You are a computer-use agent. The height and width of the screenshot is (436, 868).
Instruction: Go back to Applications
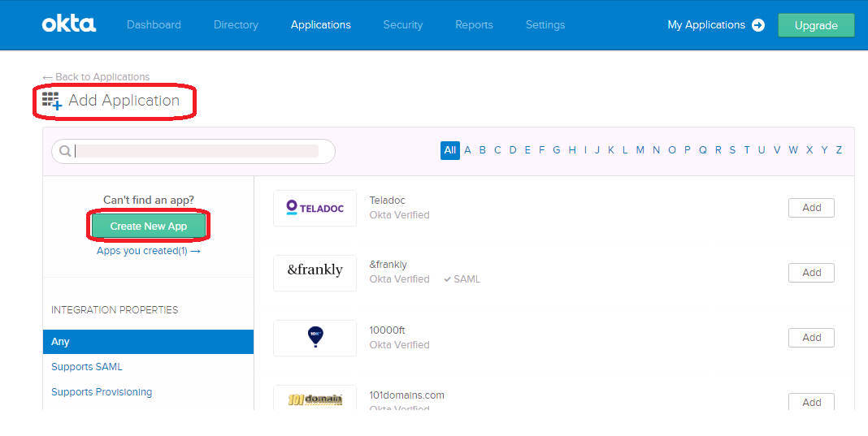coord(97,77)
